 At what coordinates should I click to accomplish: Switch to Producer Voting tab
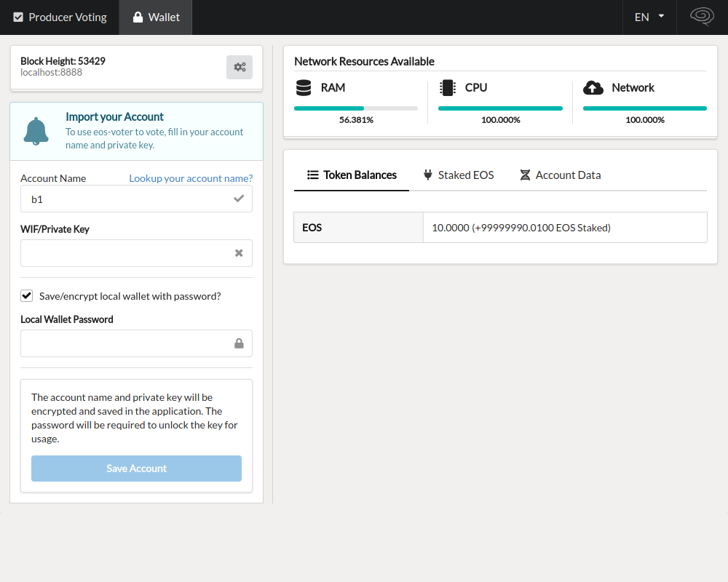pos(60,17)
